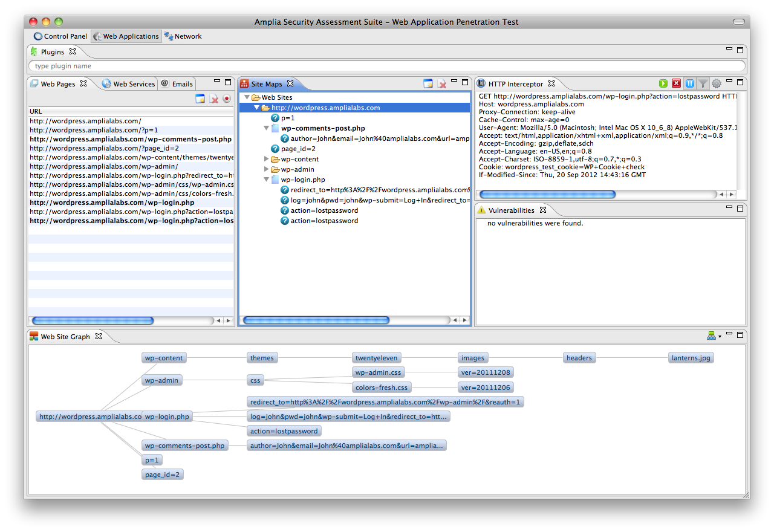The width and height of the screenshot is (774, 532).
Task: Minimize the Vulnerabilities panel
Action: click(x=729, y=208)
